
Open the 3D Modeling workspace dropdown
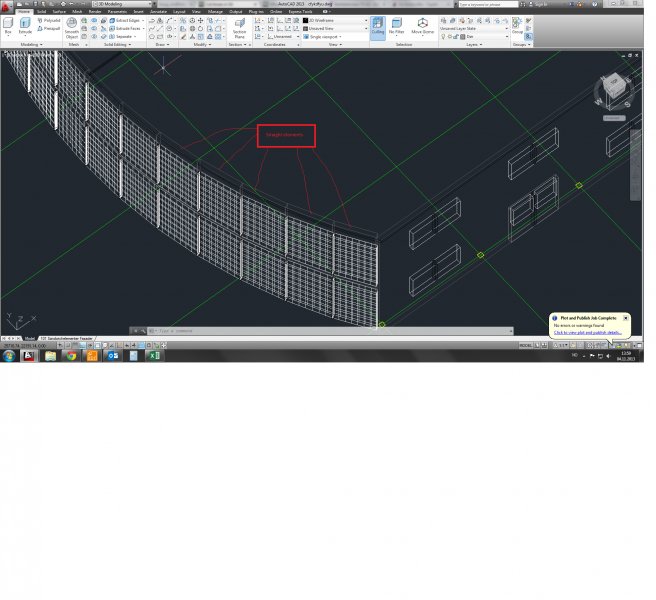click(122, 4)
